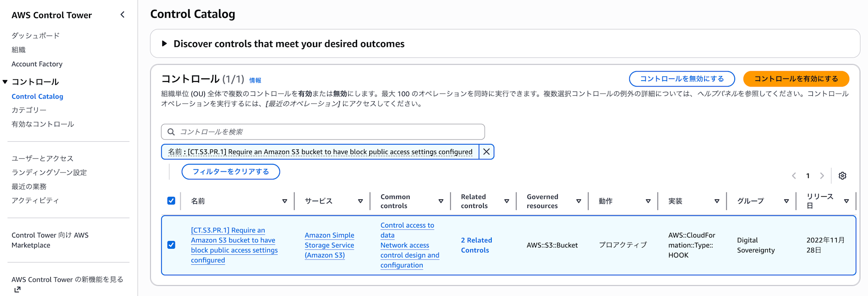Sort by the 動作 column arrow
Screen dimensions: 868x296
coord(648,201)
